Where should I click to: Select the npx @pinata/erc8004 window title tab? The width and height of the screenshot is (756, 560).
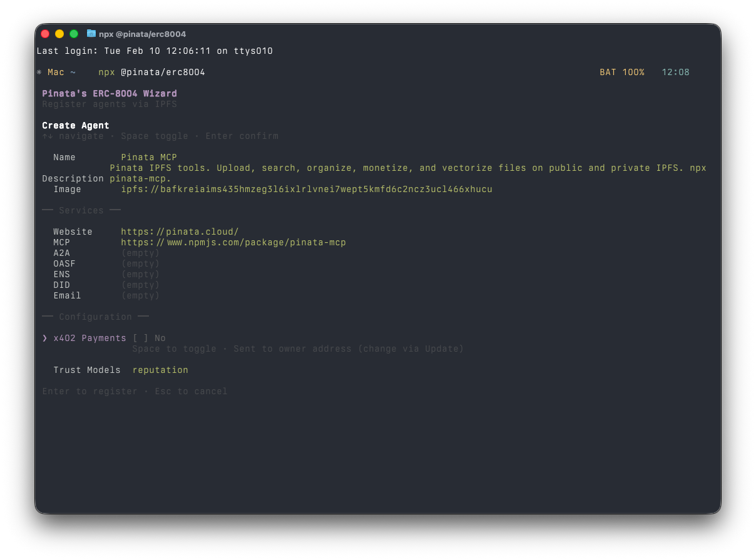click(143, 34)
